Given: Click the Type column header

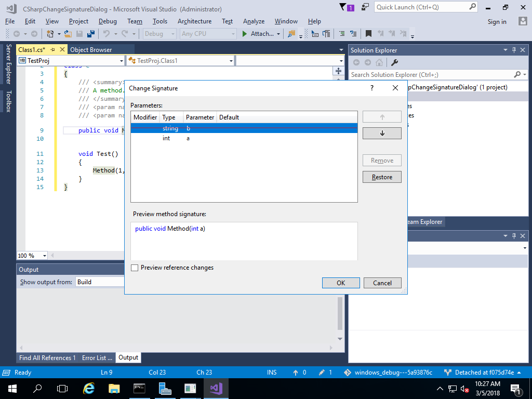Looking at the screenshot, I should click(171, 117).
